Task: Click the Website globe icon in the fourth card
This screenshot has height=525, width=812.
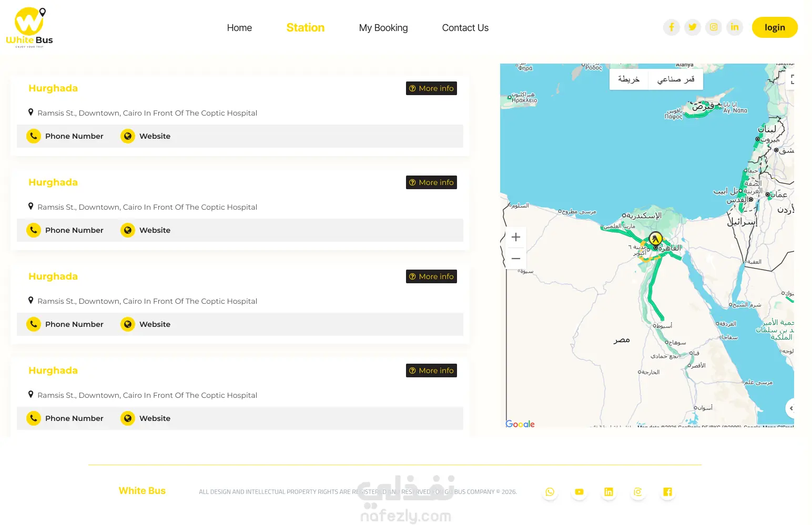Action: point(128,418)
